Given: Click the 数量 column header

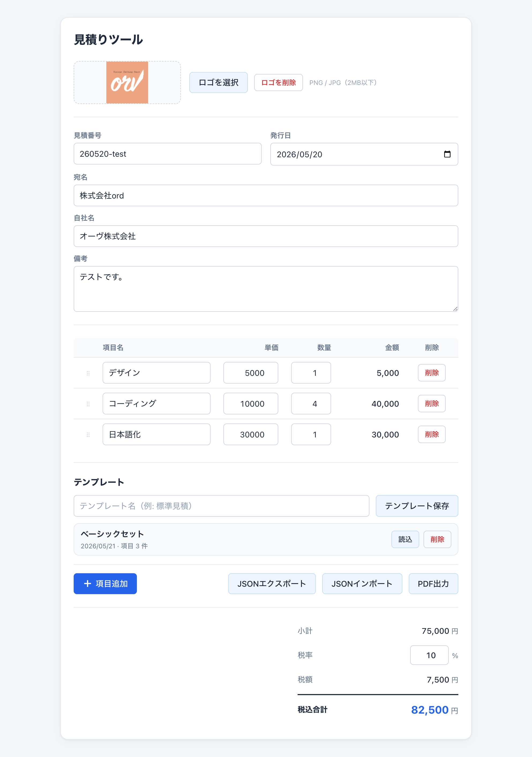Looking at the screenshot, I should click(324, 347).
